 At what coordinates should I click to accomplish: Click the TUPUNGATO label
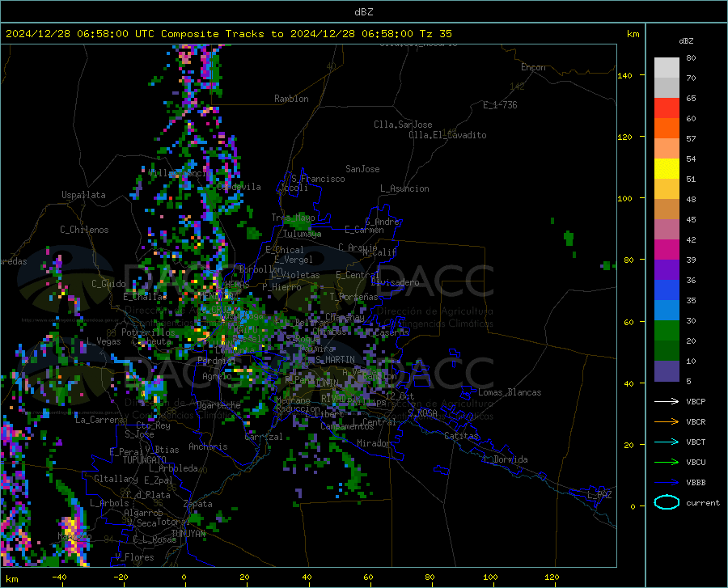tap(145, 460)
